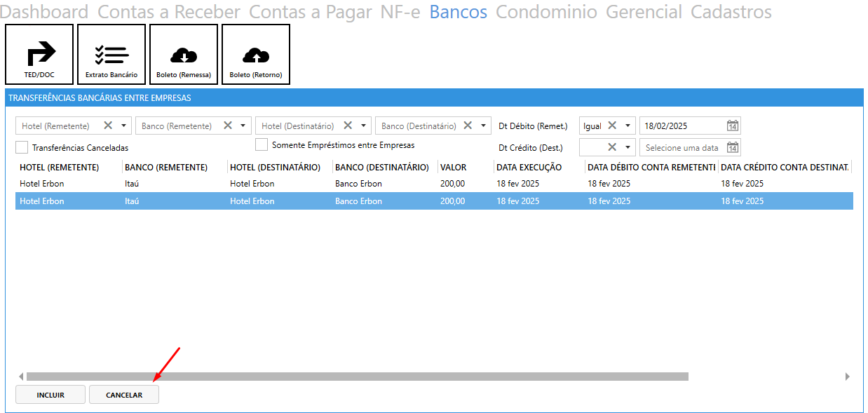
Task: Open the TED/DOC transfer tool
Action: [x=39, y=55]
